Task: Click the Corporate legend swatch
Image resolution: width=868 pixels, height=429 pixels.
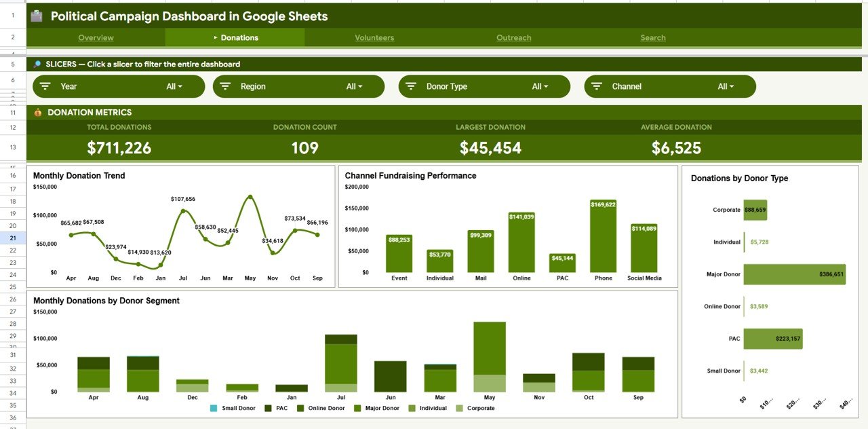Action: coord(460,408)
